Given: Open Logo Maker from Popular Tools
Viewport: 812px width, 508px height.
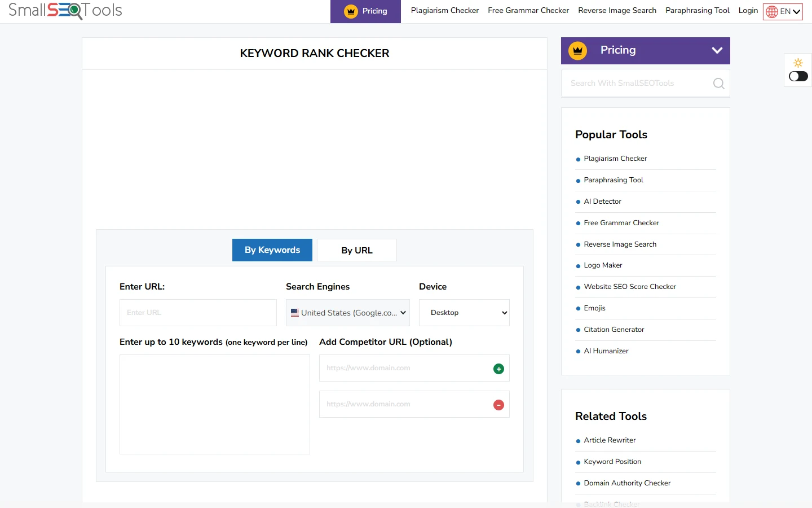Looking at the screenshot, I should click(603, 265).
